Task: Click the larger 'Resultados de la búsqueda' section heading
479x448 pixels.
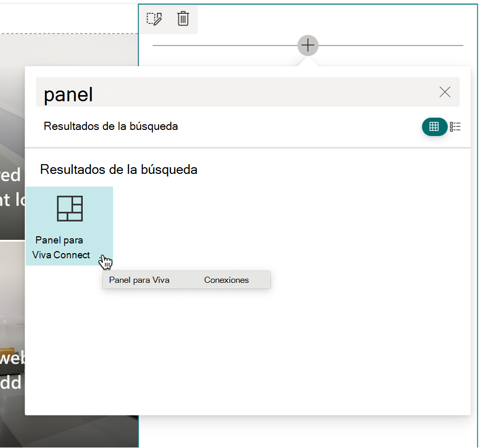Action: click(119, 169)
